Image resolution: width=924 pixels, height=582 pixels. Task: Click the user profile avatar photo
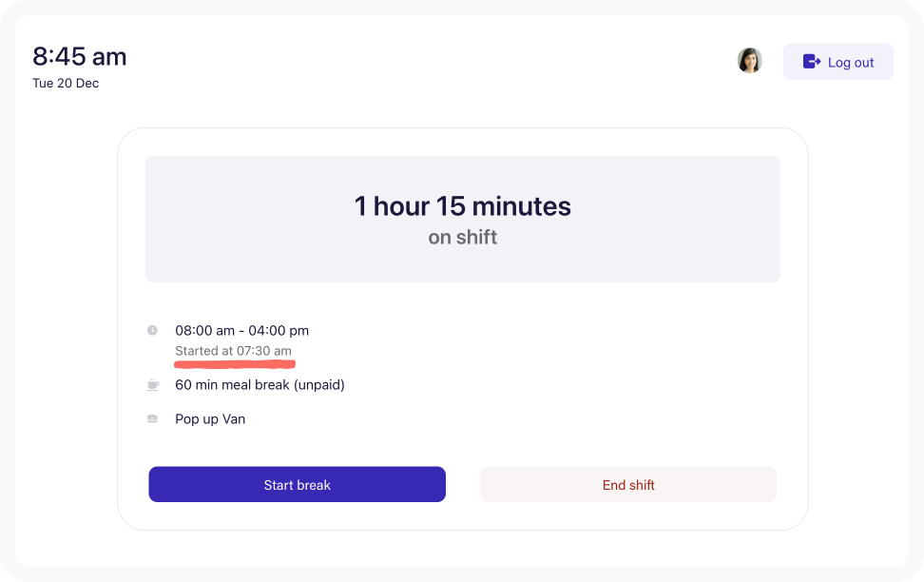(x=750, y=61)
